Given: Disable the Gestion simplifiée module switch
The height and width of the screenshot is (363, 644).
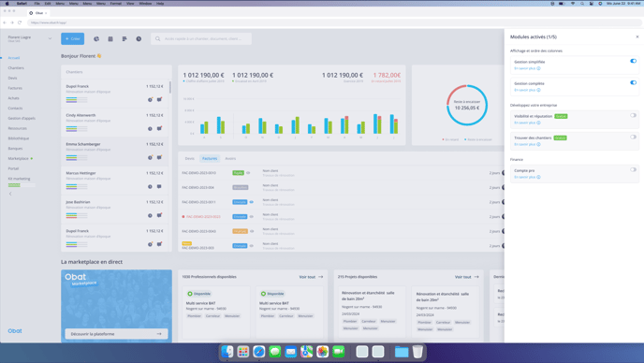Looking at the screenshot, I should [633, 61].
